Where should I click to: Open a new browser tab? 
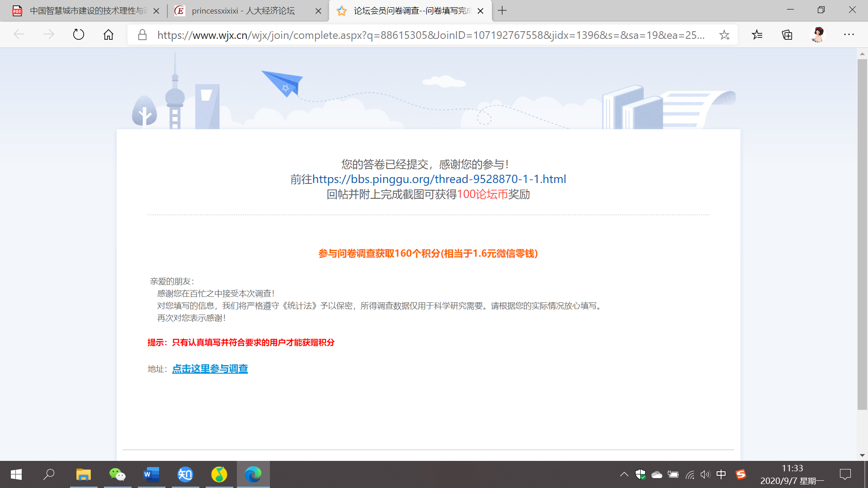click(502, 10)
